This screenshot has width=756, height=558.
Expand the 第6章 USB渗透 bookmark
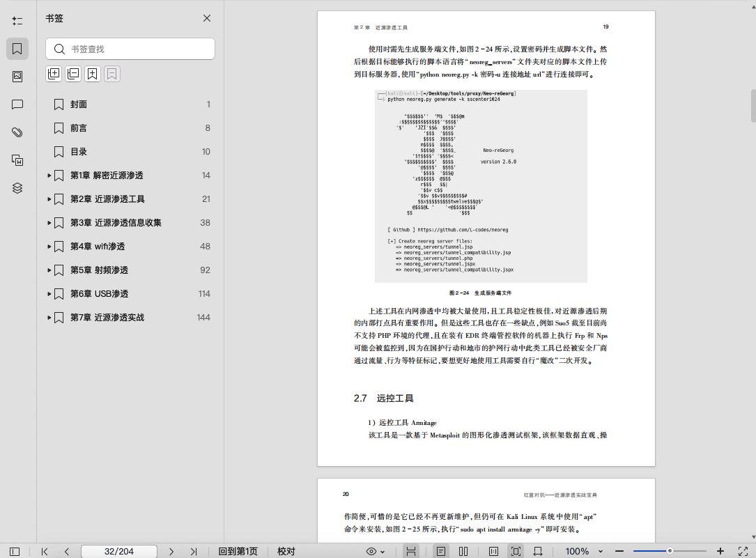coord(49,293)
